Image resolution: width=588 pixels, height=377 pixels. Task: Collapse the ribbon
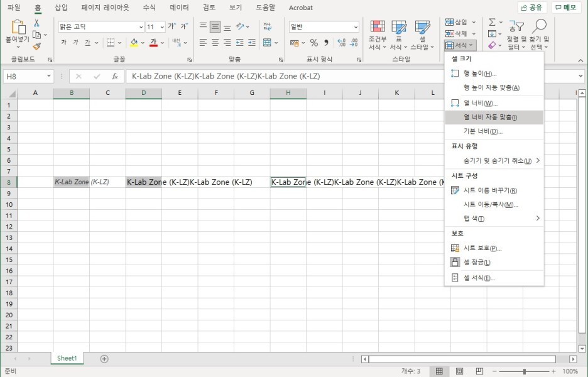(580, 60)
